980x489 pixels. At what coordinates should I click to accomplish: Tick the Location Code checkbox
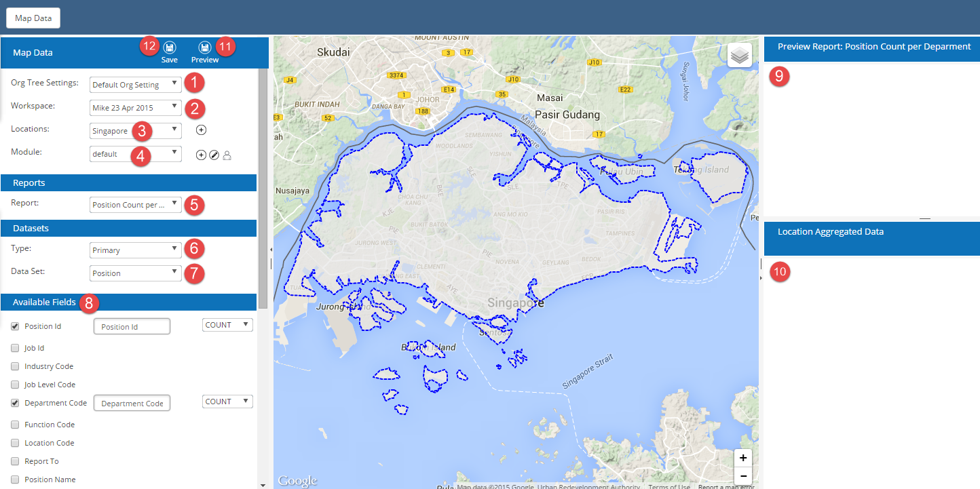click(15, 443)
